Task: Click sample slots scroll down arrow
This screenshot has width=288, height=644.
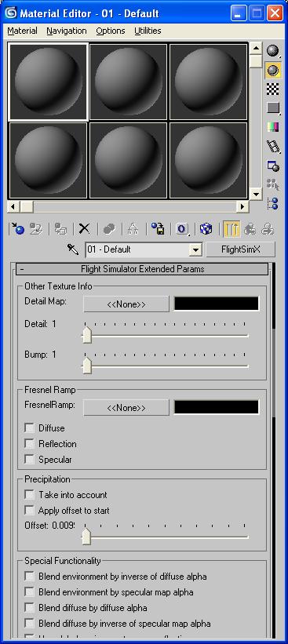Action: point(256,194)
